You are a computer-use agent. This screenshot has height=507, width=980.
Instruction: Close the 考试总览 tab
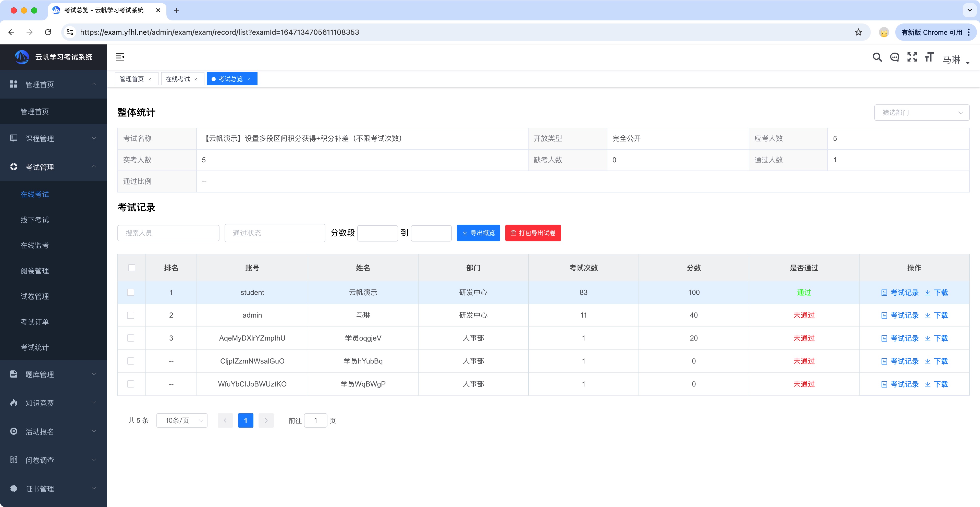pyautogui.click(x=249, y=79)
